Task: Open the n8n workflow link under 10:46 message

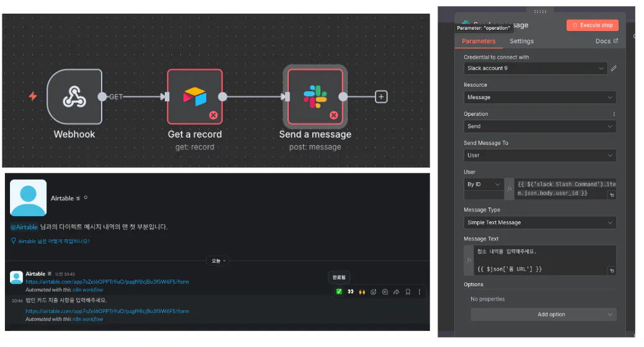Action: [88, 318]
